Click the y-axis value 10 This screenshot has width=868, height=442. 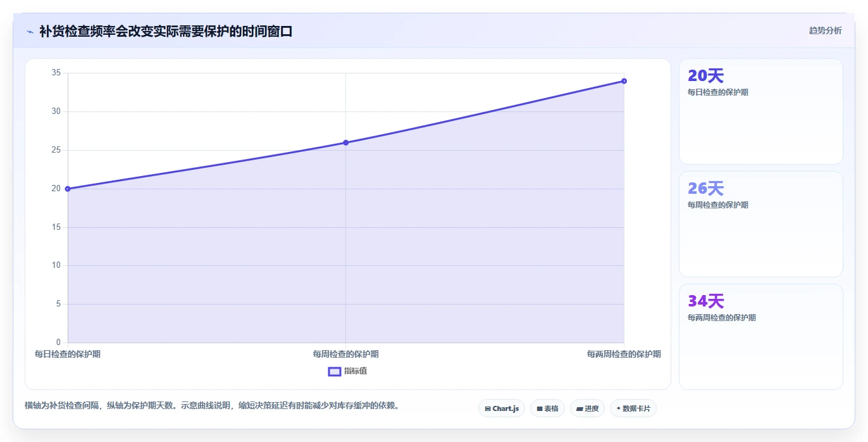click(56, 265)
